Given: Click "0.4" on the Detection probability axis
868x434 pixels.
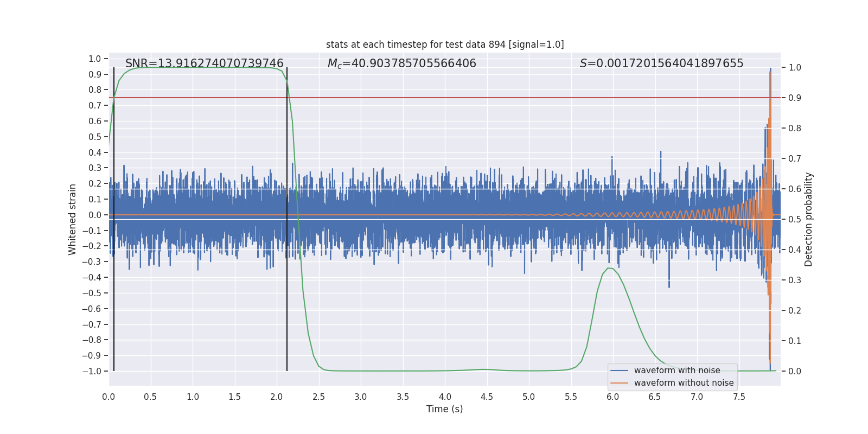Looking at the screenshot, I should click(795, 250).
